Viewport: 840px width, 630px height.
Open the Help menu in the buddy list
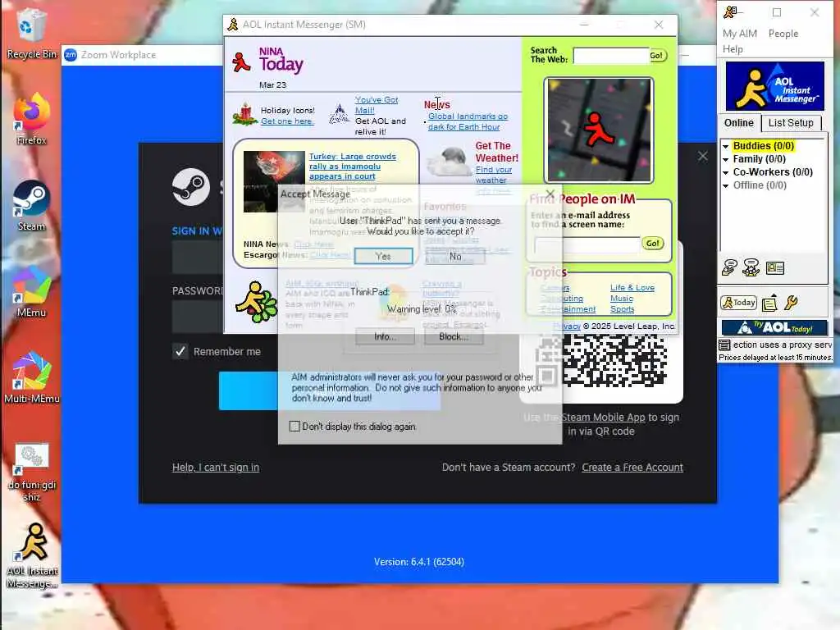point(733,48)
